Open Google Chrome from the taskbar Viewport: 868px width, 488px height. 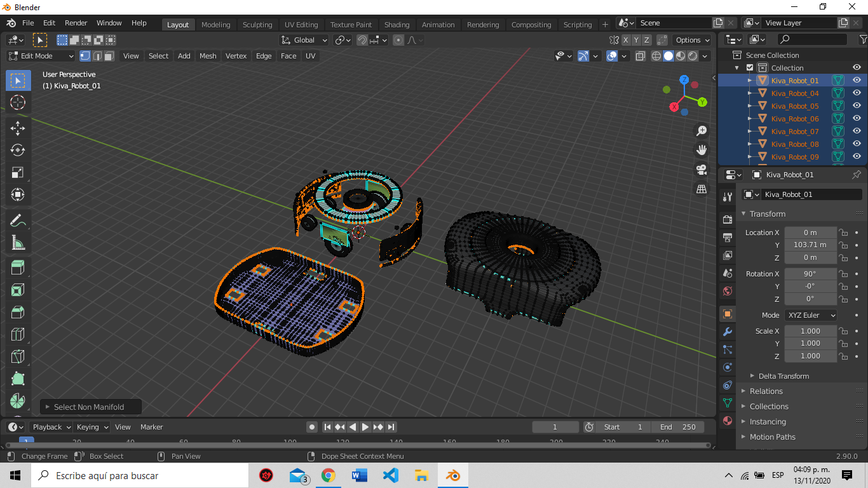329,475
